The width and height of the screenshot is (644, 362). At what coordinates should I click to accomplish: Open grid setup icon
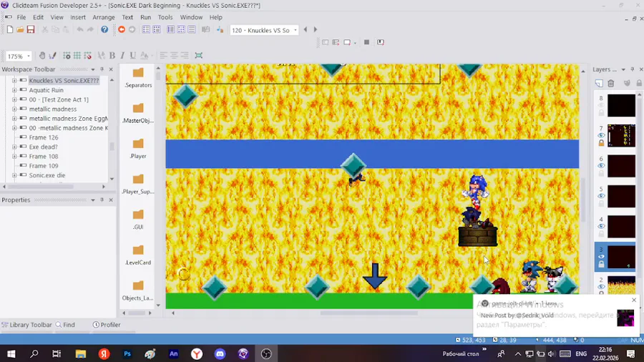[x=67, y=55]
